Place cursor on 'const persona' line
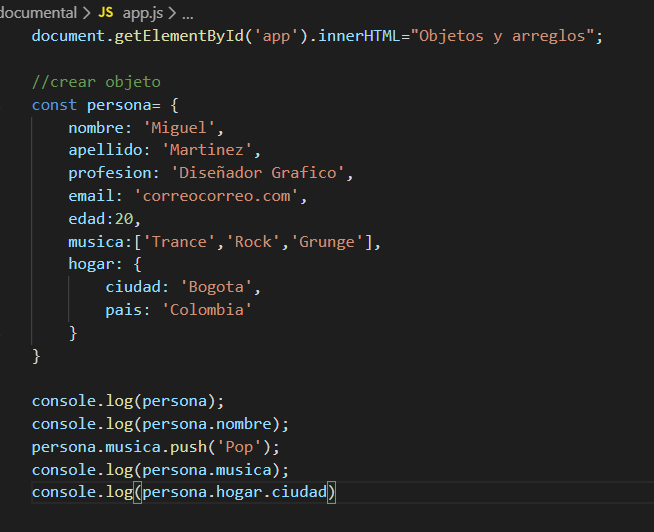Image resolution: width=654 pixels, height=532 pixels. (106, 105)
